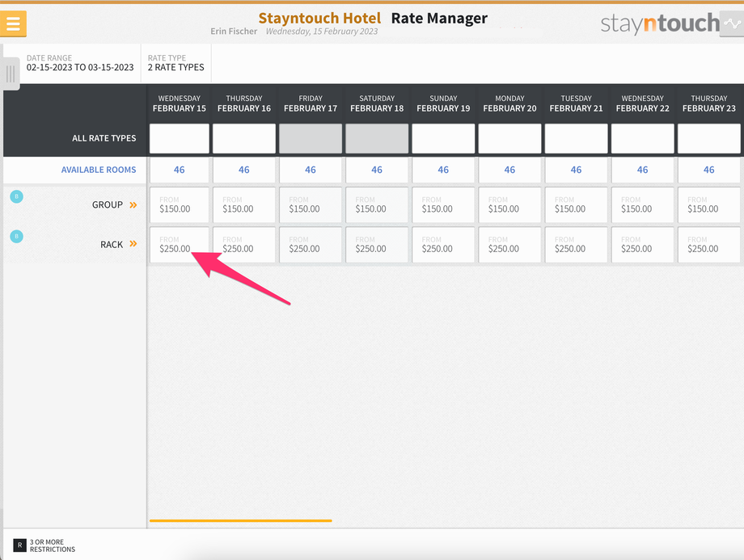Viewport: 744px width, 560px height.
Task: Click the B badge beside the RACK rate type
Action: click(17, 236)
